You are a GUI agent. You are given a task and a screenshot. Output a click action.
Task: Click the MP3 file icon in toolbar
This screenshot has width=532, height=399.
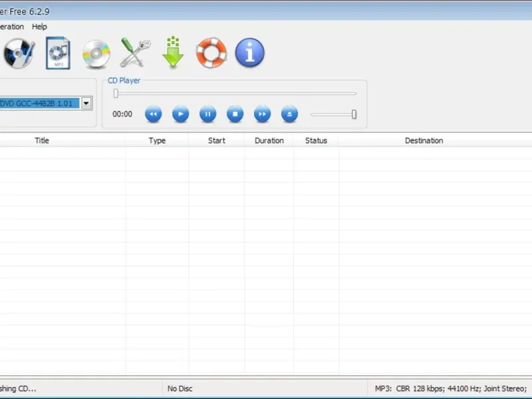coord(58,53)
